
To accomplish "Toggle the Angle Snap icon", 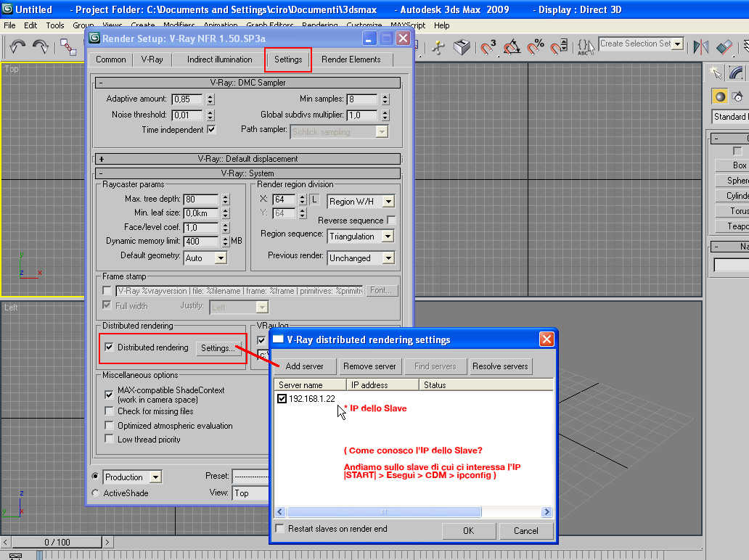I will 512,46.
